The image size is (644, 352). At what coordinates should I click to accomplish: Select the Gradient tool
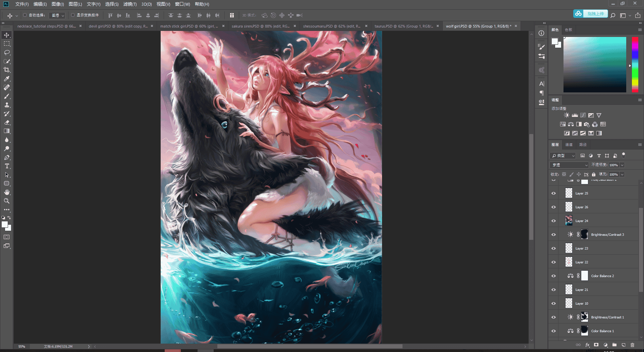(7, 131)
